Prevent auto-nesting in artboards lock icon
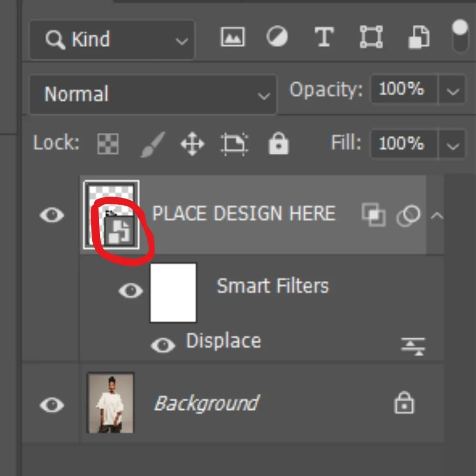The image size is (476, 476). tap(234, 144)
